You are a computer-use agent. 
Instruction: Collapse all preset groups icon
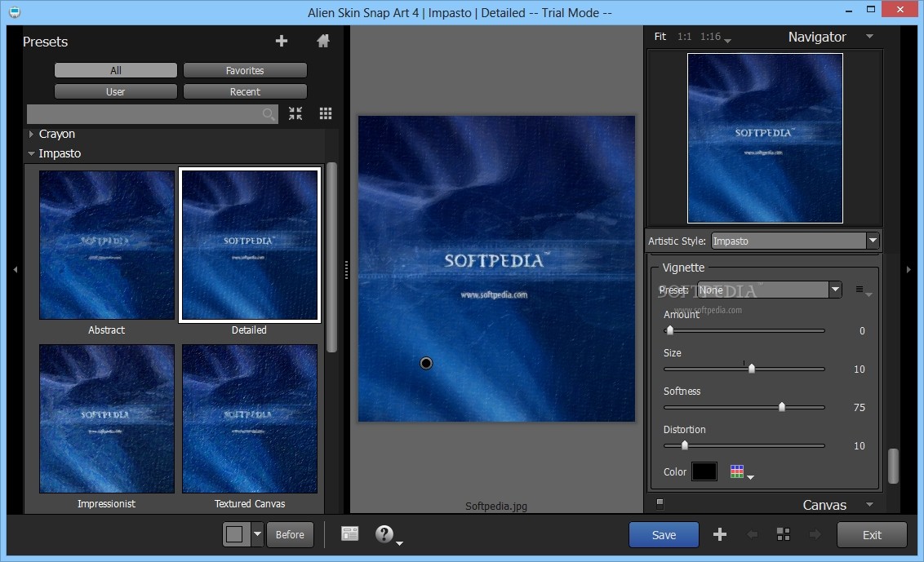[x=295, y=113]
